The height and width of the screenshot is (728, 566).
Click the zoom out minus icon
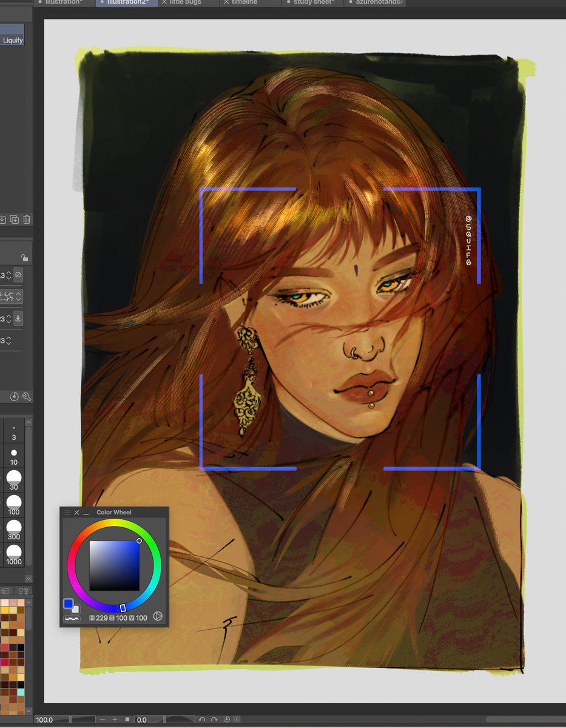coord(103,720)
